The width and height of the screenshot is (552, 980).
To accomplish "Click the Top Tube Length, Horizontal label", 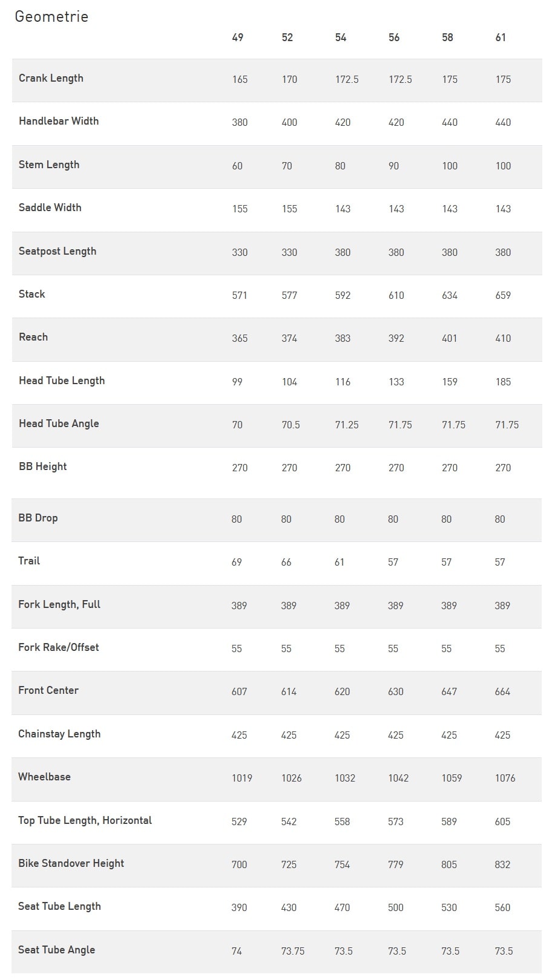I will [x=85, y=820].
